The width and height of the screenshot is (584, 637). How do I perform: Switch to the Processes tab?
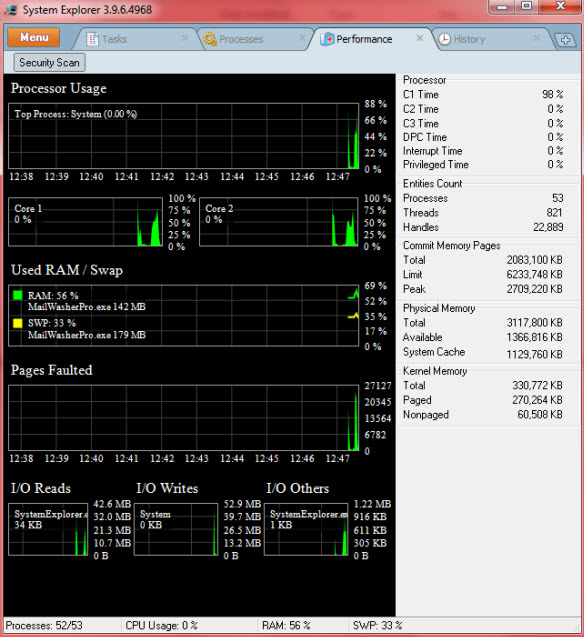click(241, 39)
